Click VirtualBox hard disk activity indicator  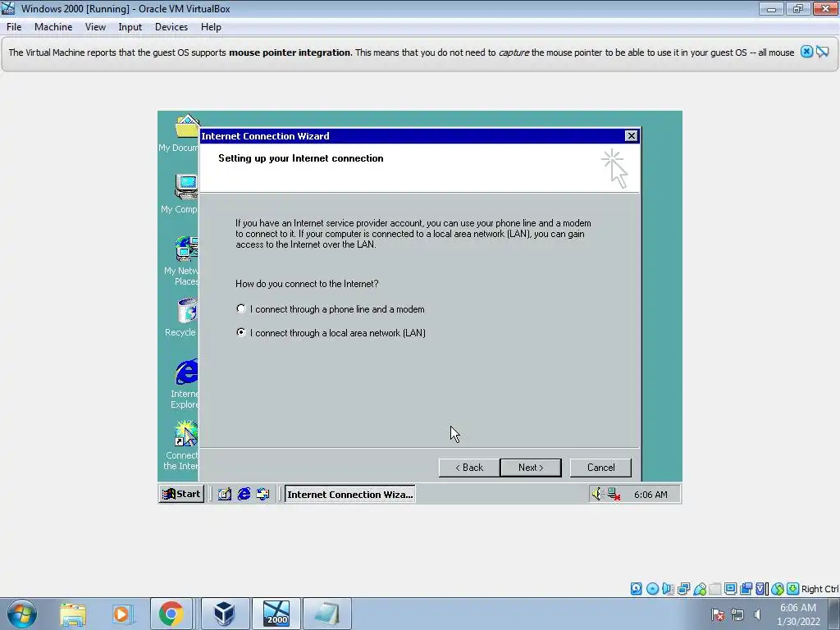click(636, 589)
